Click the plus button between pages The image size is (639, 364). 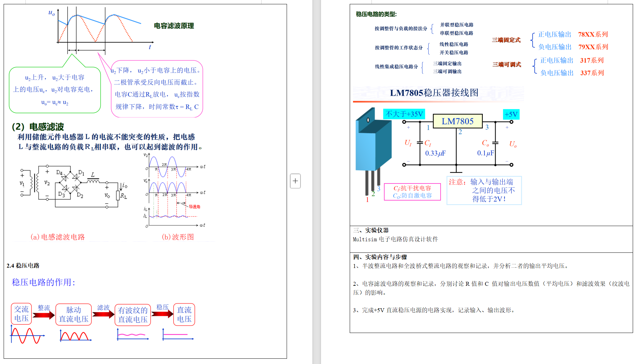pos(295,181)
